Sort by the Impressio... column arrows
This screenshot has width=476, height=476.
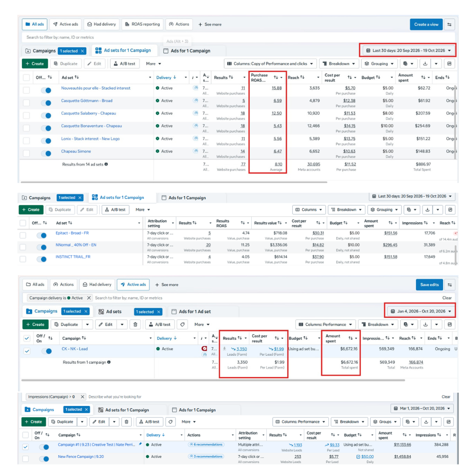pos(387,338)
